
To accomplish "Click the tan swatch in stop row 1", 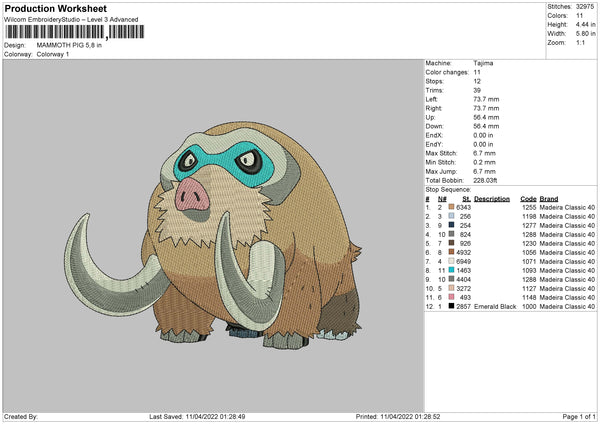I will (451, 207).
